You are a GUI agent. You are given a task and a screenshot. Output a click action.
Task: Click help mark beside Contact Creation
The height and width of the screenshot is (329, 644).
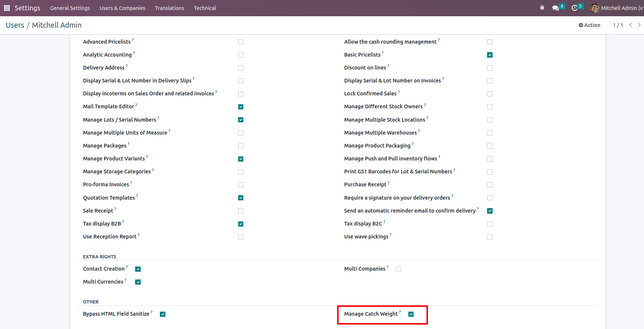(127, 267)
